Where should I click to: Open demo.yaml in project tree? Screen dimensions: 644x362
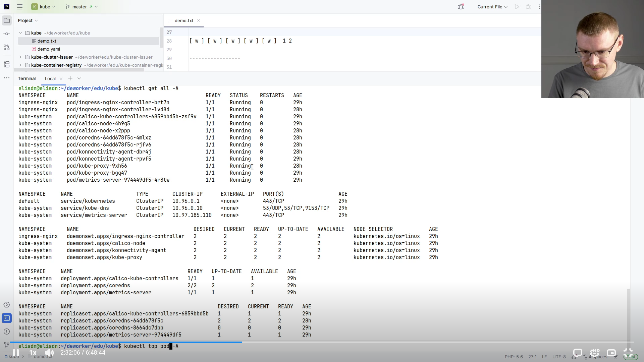(49, 49)
